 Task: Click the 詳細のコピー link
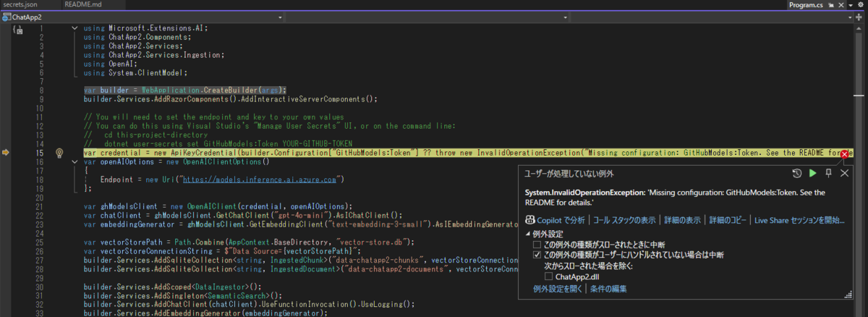point(727,219)
